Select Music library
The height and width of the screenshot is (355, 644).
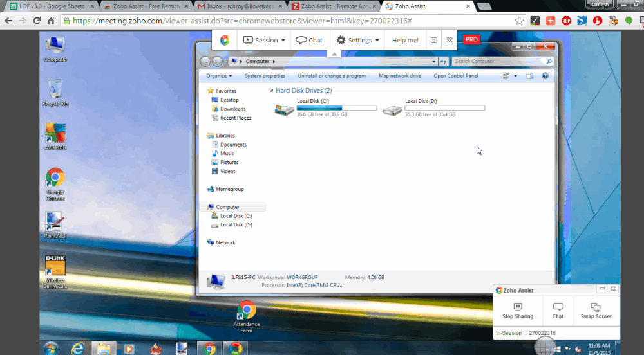pos(223,154)
